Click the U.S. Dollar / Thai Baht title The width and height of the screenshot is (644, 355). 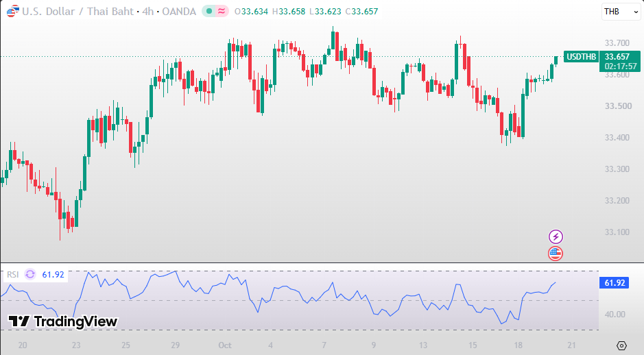[x=78, y=12]
